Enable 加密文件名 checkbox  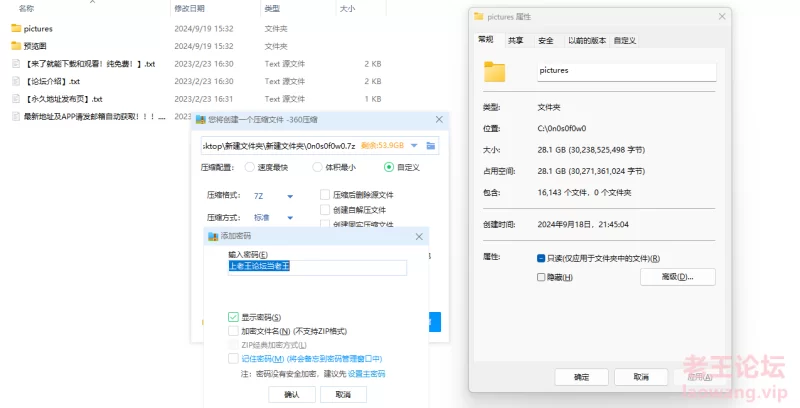coord(233,331)
